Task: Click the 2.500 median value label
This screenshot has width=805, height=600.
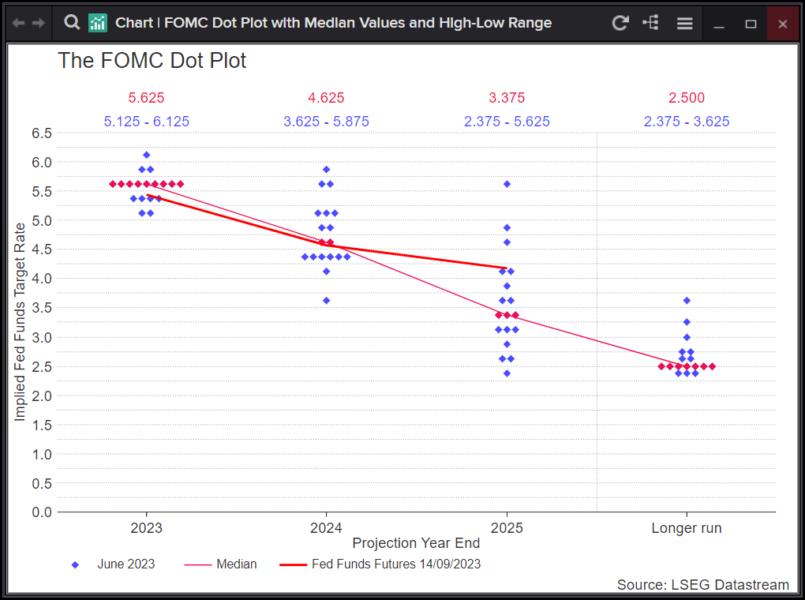Action: click(x=686, y=97)
